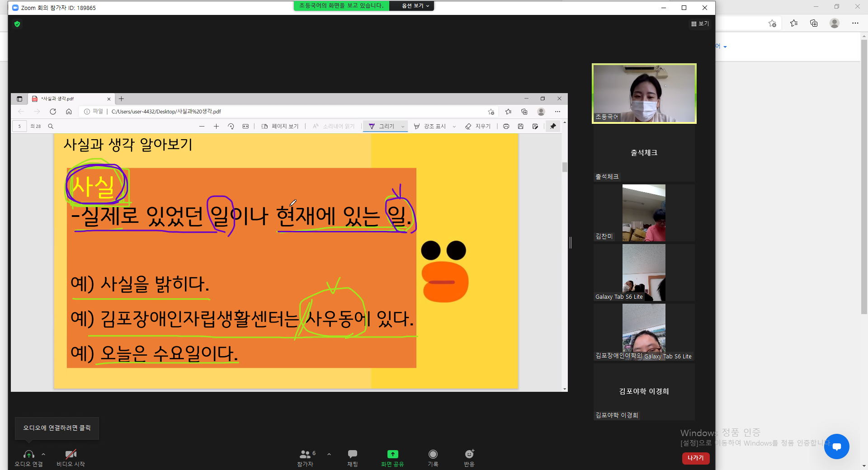This screenshot has height=470, width=868.
Task: Open Page view in PDF toolbar
Action: [280, 127]
